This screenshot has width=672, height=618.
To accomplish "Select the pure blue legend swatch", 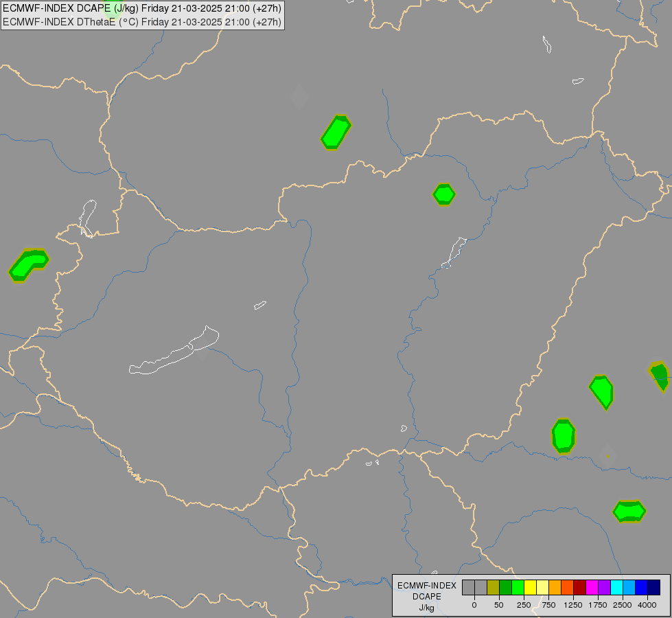I will [642, 587].
